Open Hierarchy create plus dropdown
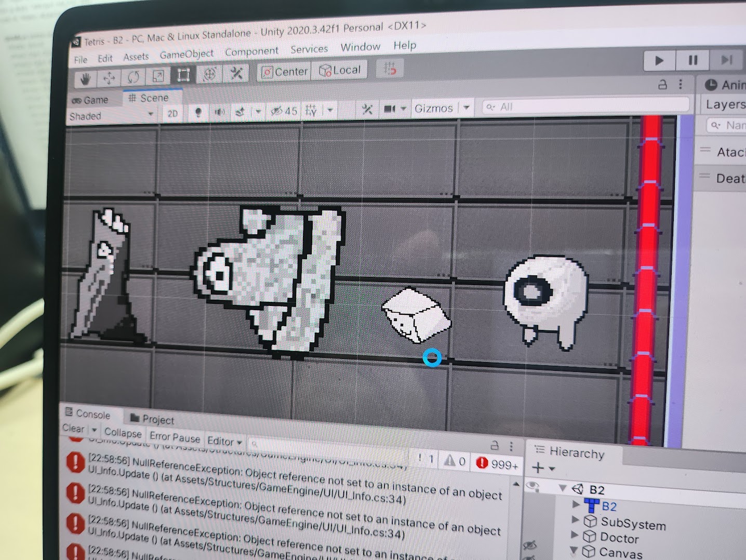This screenshot has height=560, width=746. 543,468
